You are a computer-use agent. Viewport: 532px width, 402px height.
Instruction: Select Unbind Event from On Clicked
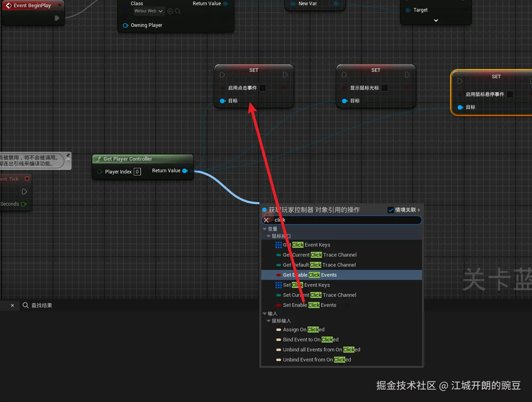point(342,360)
